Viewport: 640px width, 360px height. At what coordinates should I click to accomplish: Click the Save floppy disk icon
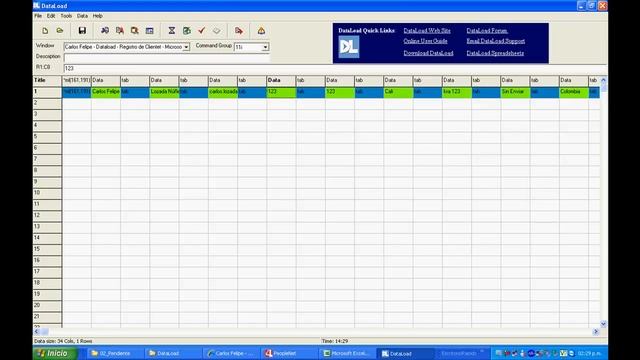(82, 31)
